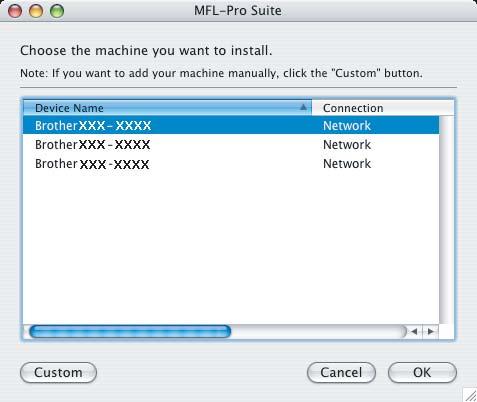Toggle the sort order triangle in Device Name header
This screenshot has width=477, height=402.
point(303,107)
